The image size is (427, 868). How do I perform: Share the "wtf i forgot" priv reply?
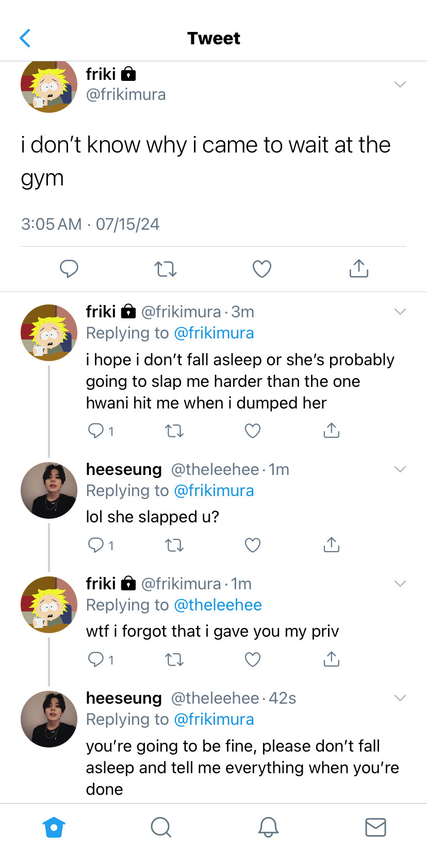[x=331, y=659]
